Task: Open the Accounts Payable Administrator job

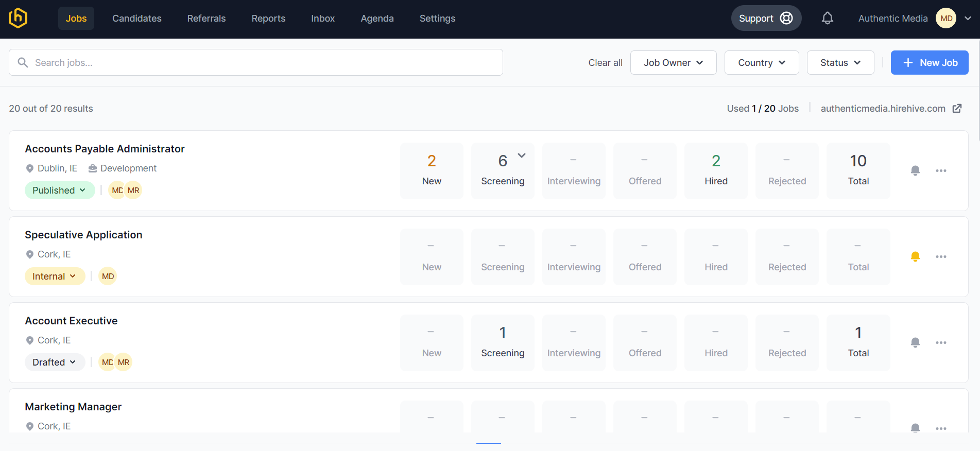Action: click(x=105, y=149)
